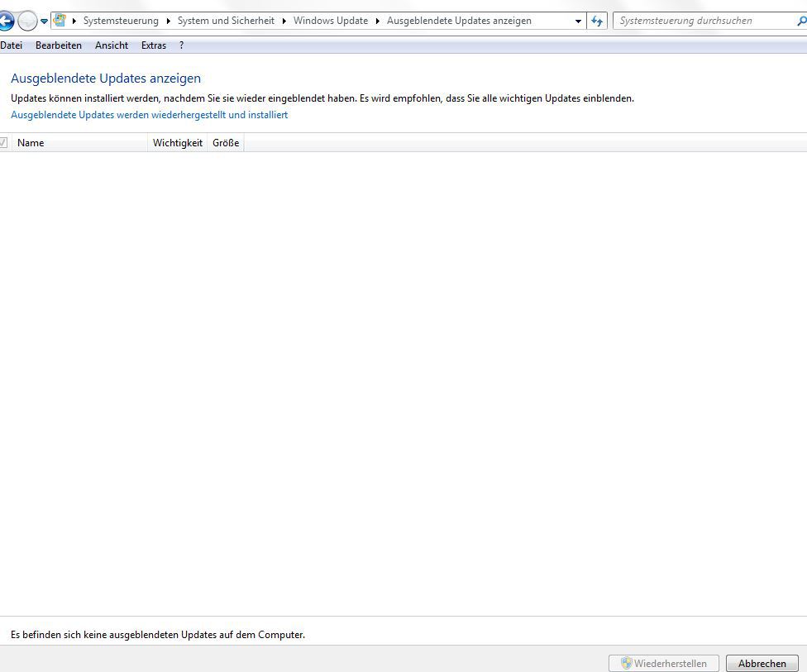
Task: Go back with the blue Back arrow
Action: [6, 21]
